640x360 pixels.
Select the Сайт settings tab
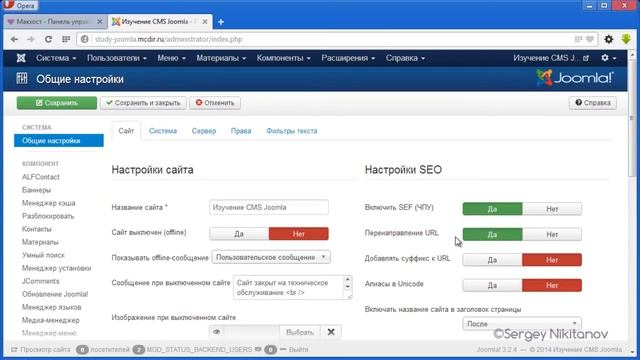[x=126, y=131]
